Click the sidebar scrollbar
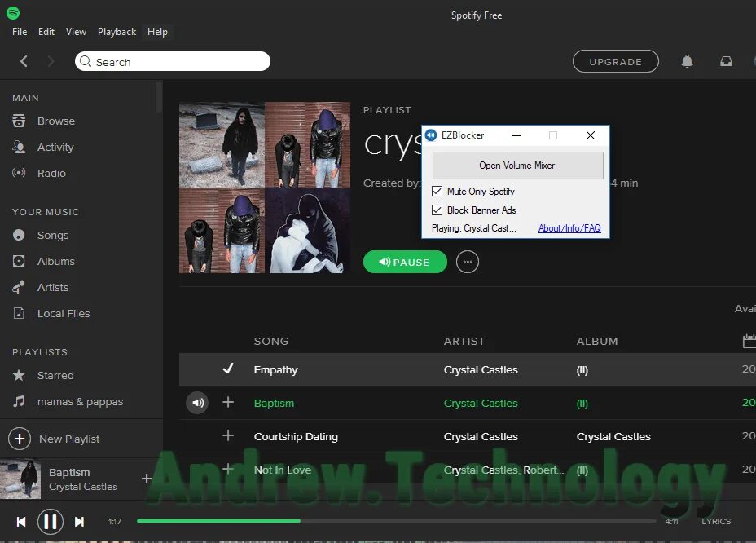 point(159,96)
